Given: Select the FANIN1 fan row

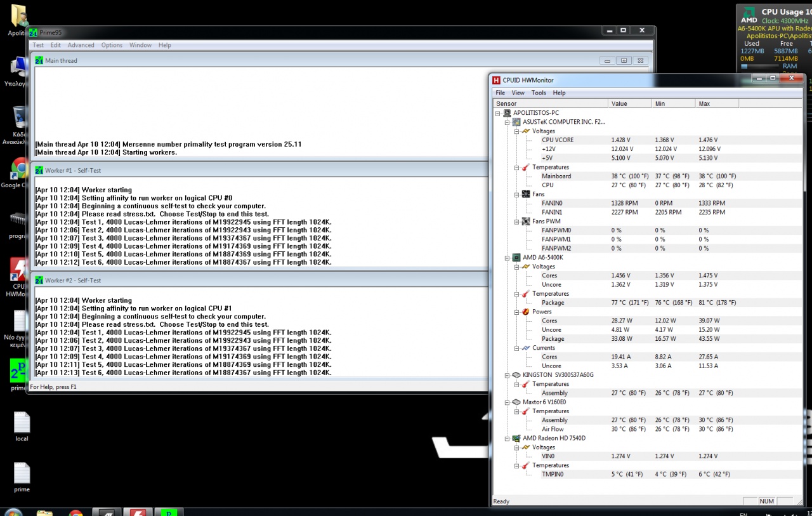Looking at the screenshot, I should click(646, 212).
